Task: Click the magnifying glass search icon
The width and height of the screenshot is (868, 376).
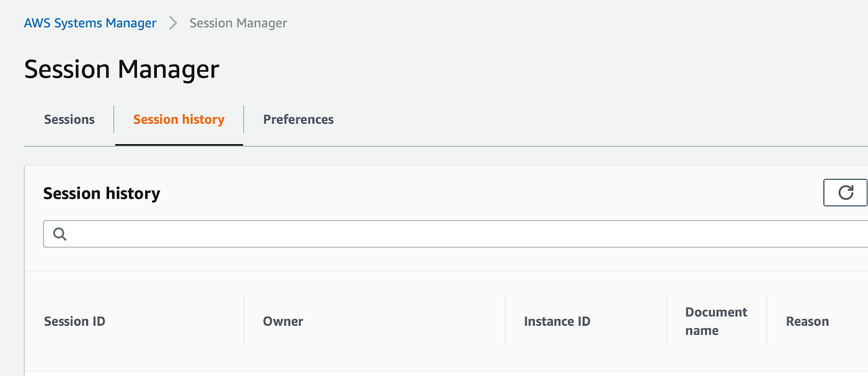Action: tap(60, 234)
